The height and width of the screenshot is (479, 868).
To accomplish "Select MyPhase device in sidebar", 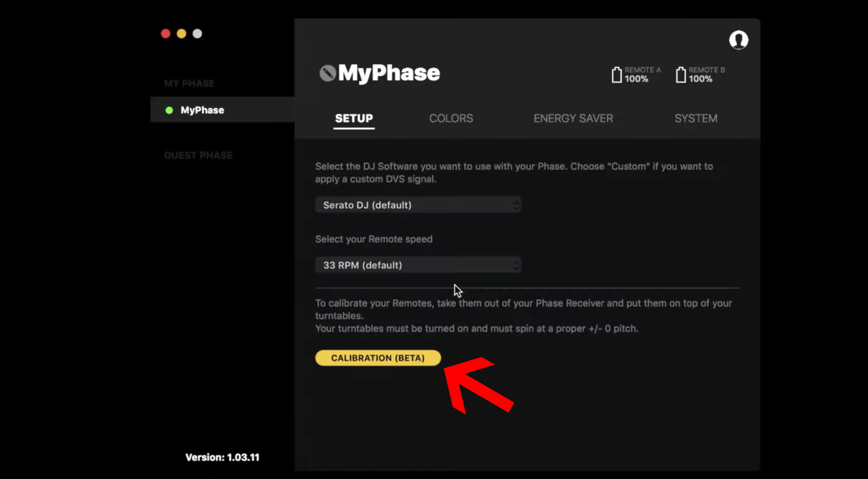I will pos(202,110).
